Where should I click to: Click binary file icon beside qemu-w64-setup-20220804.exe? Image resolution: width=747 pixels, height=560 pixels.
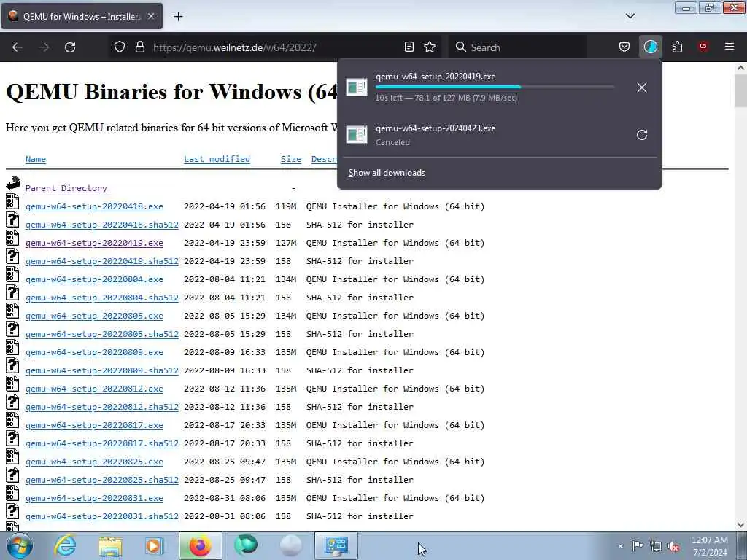point(12,274)
